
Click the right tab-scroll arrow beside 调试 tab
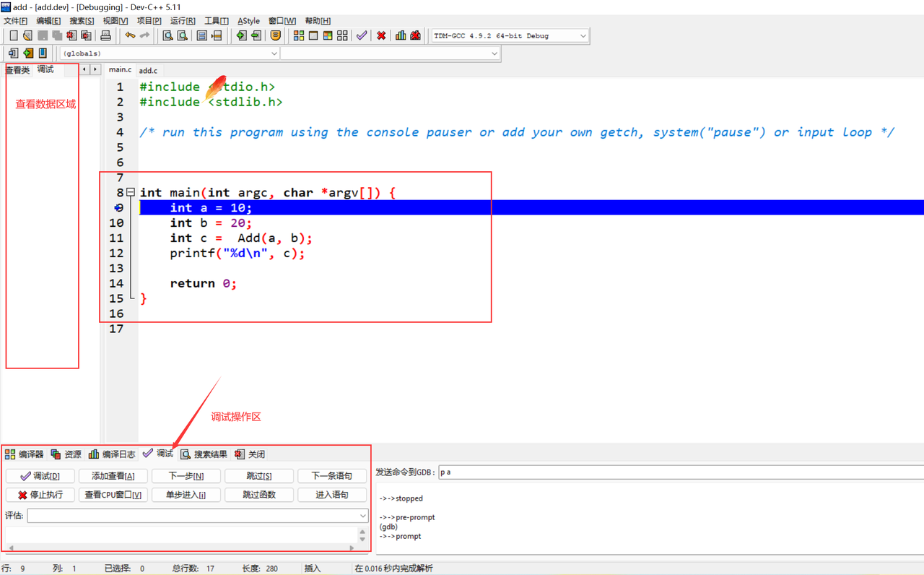pos(95,69)
